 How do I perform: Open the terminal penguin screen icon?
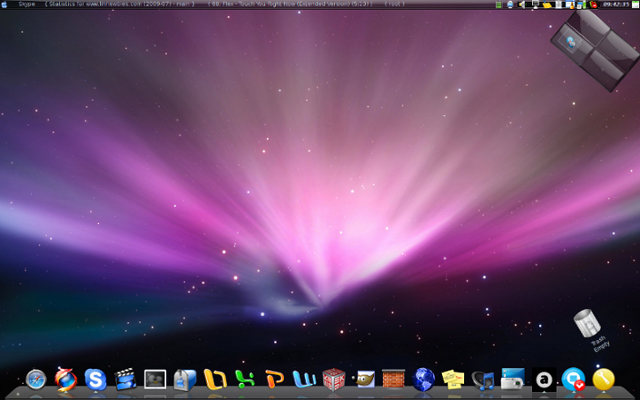(x=155, y=379)
